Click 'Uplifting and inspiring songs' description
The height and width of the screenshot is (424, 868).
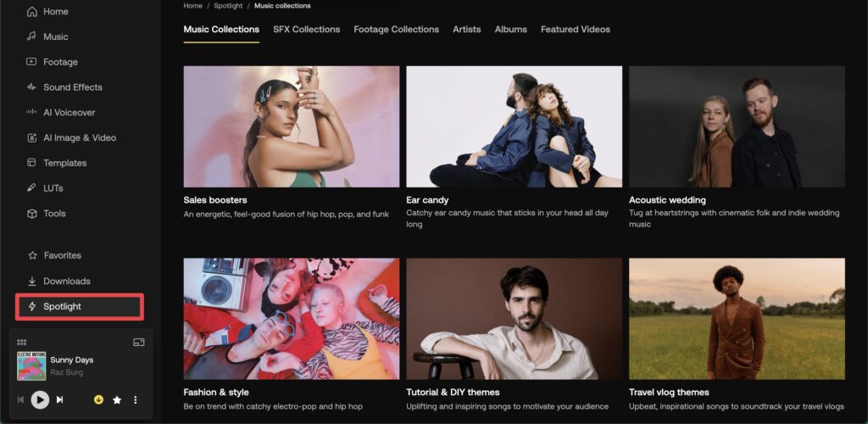tap(507, 406)
